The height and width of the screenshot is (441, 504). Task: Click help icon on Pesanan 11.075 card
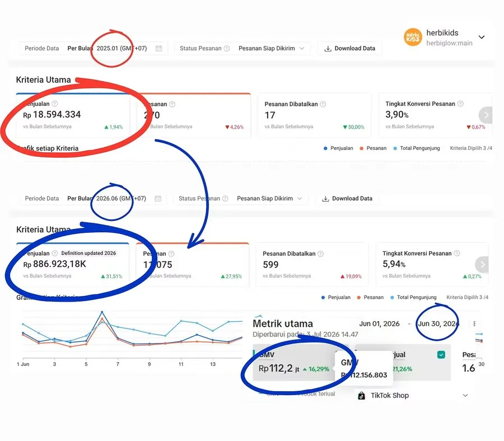coord(171,254)
